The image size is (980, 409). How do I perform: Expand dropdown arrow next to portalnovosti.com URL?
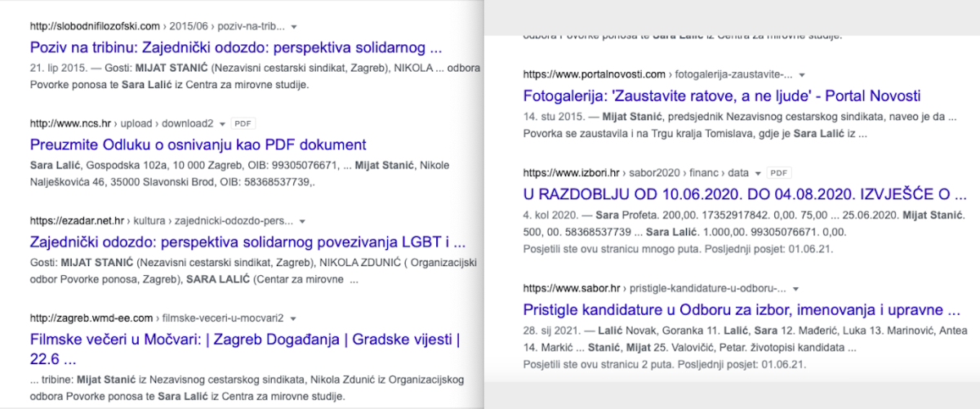pyautogui.click(x=801, y=75)
